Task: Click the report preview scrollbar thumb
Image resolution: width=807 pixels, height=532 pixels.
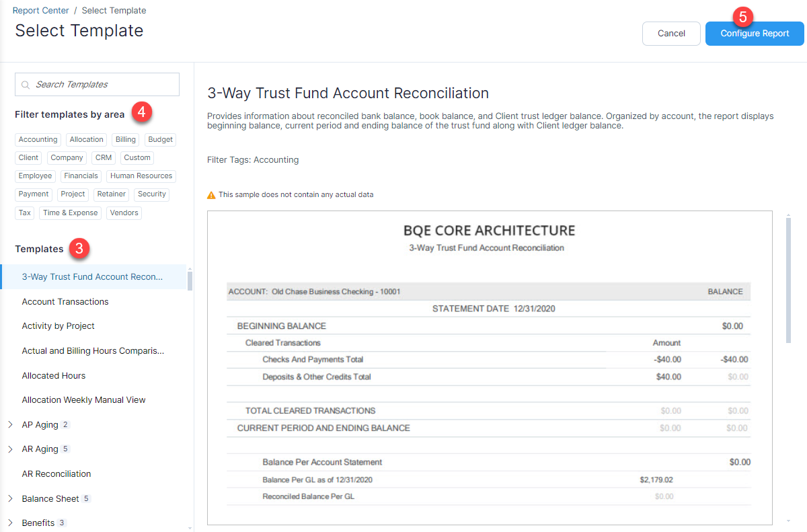Action: pyautogui.click(x=788, y=280)
